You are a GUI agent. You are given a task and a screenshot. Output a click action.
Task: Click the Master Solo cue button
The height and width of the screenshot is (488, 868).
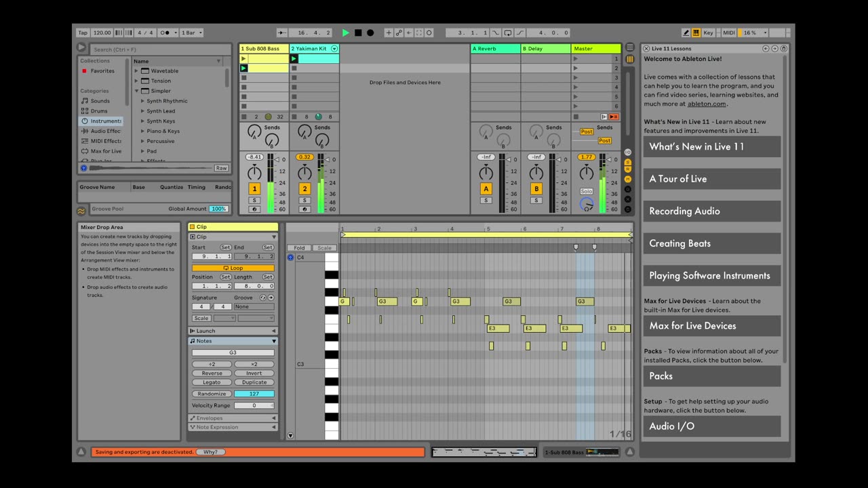tap(587, 192)
